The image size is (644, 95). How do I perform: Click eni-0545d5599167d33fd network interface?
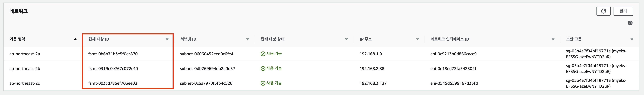[x=454, y=83]
